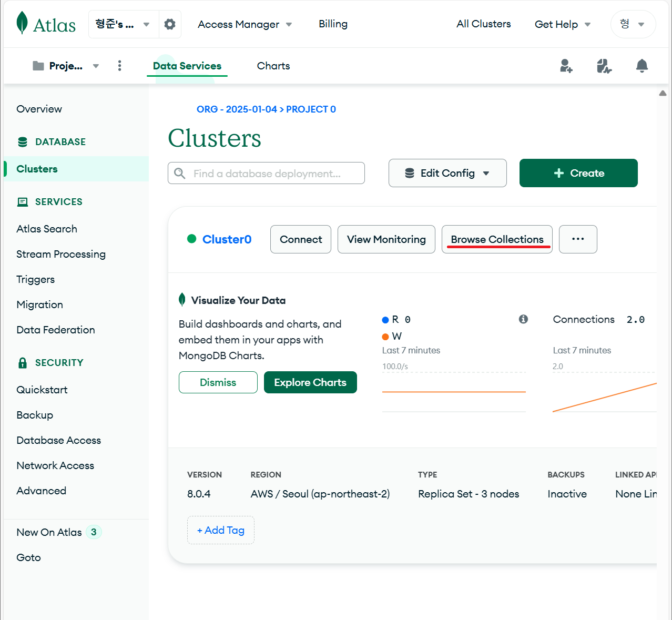Expand the project selector dropdown arrow
This screenshot has height=620, width=672.
(x=96, y=66)
